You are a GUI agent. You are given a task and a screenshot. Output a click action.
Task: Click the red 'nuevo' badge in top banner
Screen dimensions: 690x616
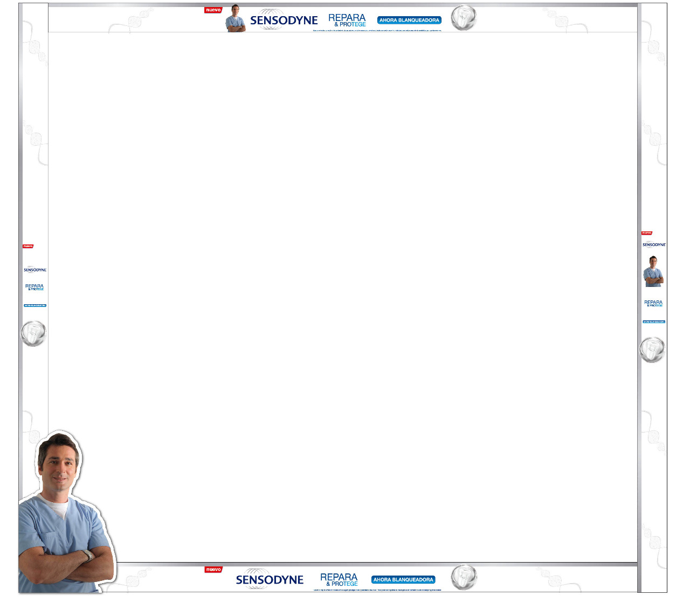[x=213, y=10]
